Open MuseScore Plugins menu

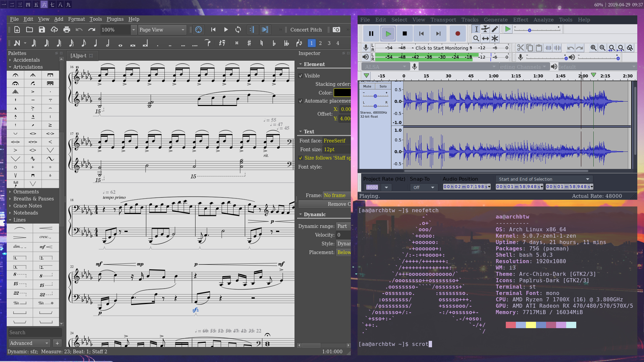tap(115, 19)
